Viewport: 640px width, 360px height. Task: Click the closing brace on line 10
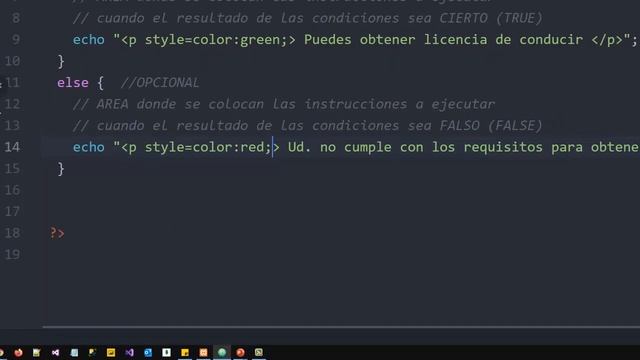point(61,61)
